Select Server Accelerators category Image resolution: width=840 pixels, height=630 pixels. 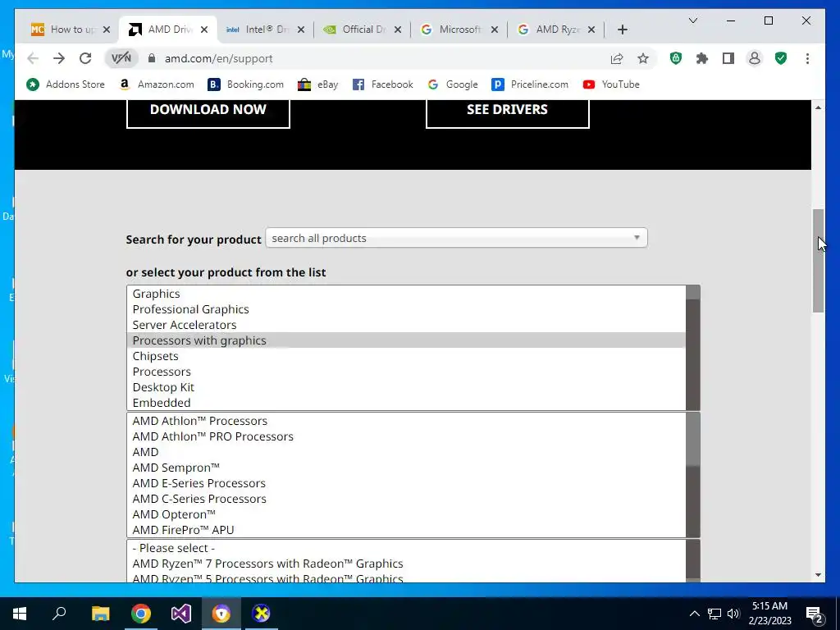click(406, 325)
